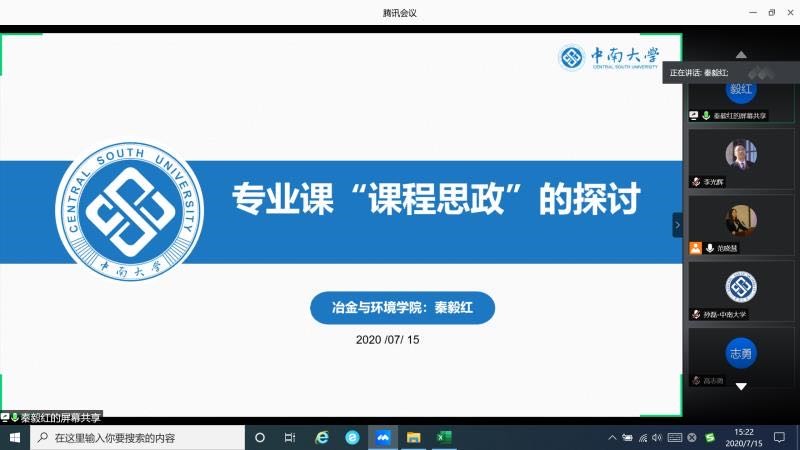Open File Explorer from the taskbar
The image size is (800, 450).
point(413,438)
